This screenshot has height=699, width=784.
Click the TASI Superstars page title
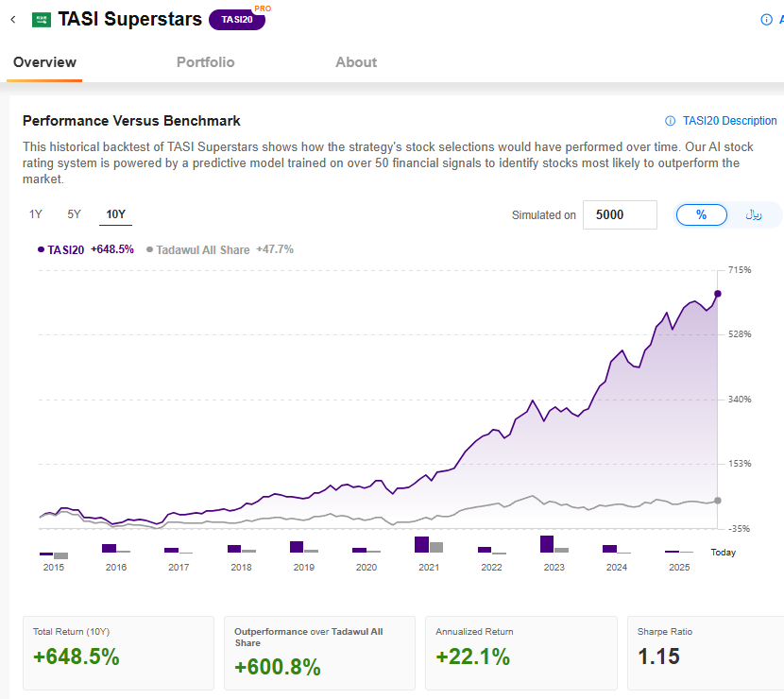click(130, 19)
